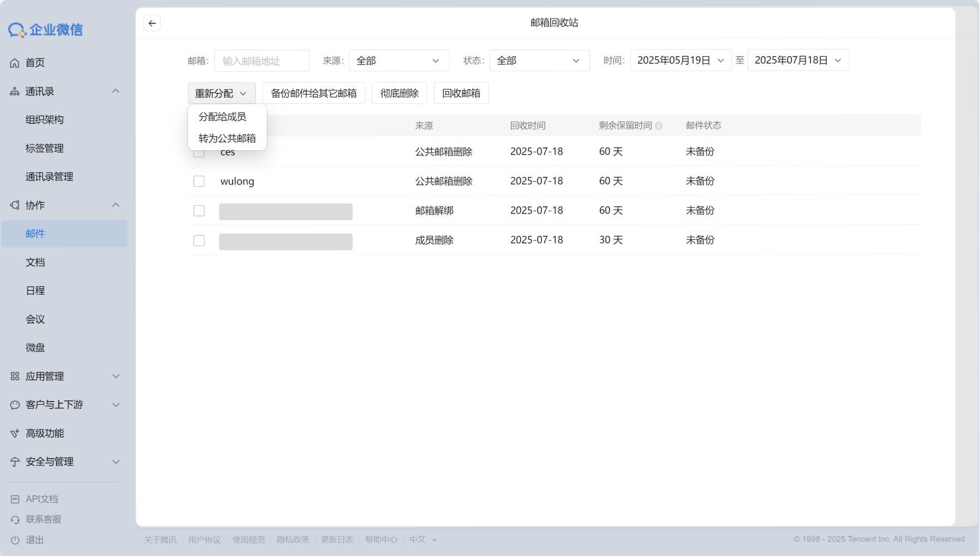This screenshot has height=556, width=980.
Task: Click the 退出 power icon
Action: pos(15,540)
